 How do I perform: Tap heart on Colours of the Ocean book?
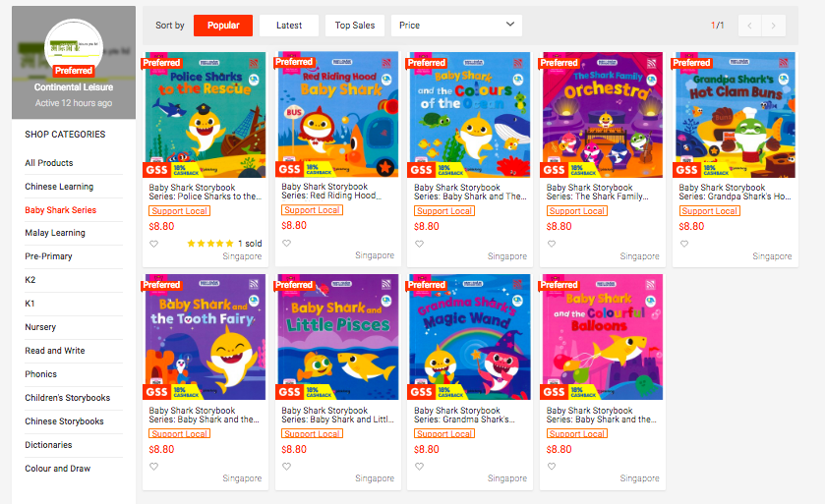(419, 244)
